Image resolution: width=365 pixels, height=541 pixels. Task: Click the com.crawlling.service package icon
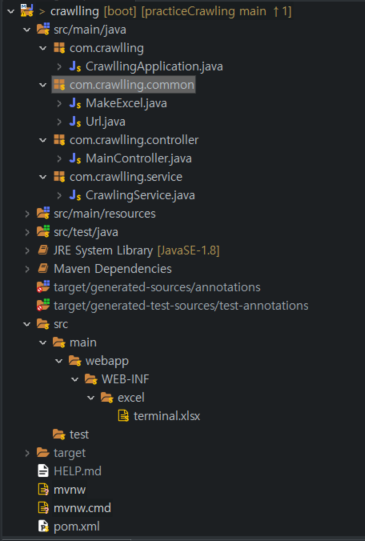tap(59, 177)
